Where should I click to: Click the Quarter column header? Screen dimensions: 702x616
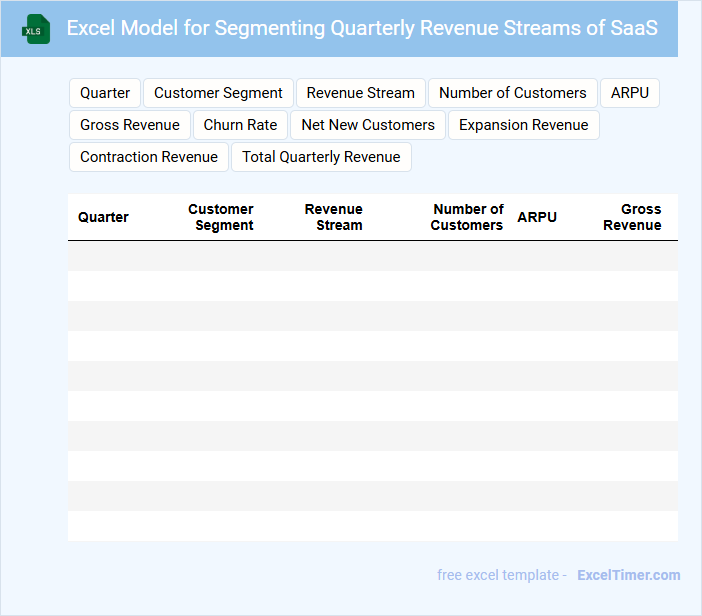pos(103,217)
